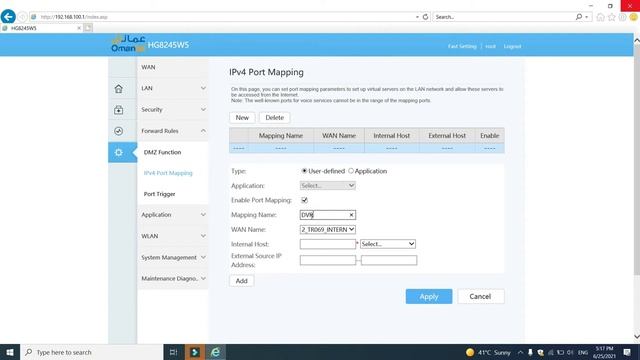This screenshot has width=640, height=360.
Task: Click the browser back arrow
Action: coord(8,17)
